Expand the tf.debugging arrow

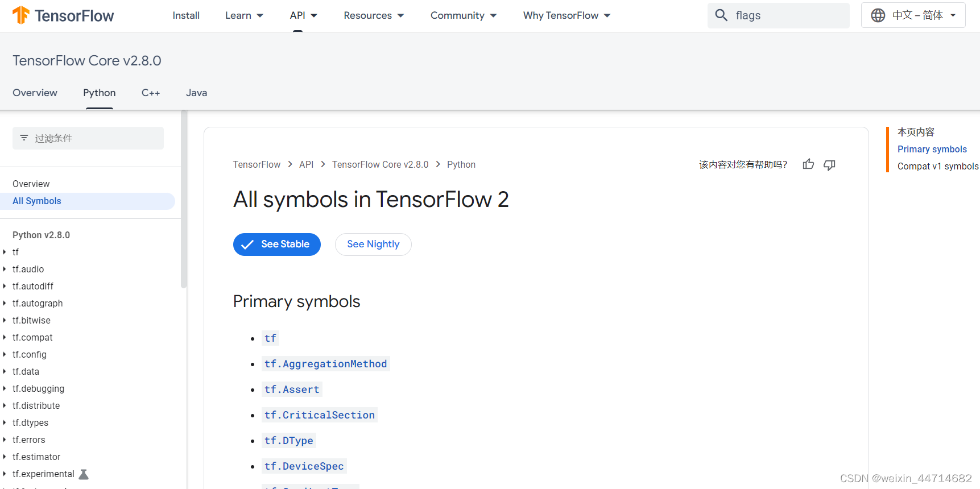click(x=5, y=388)
